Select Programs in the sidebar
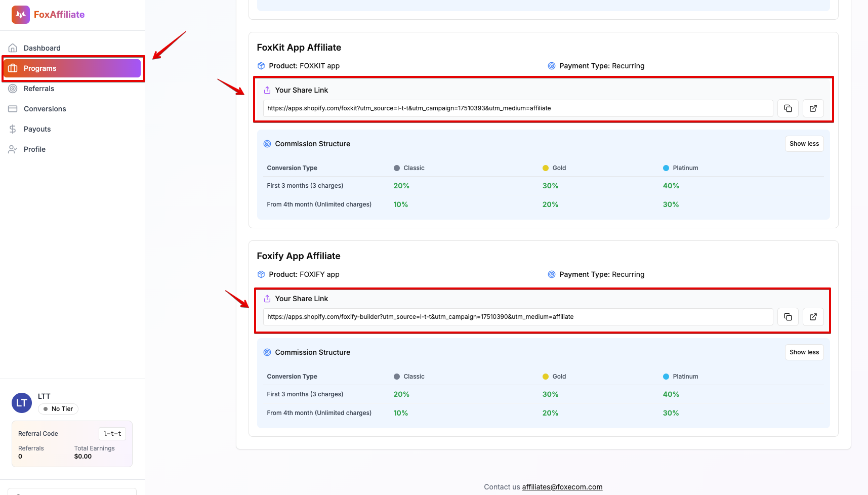 coord(72,68)
